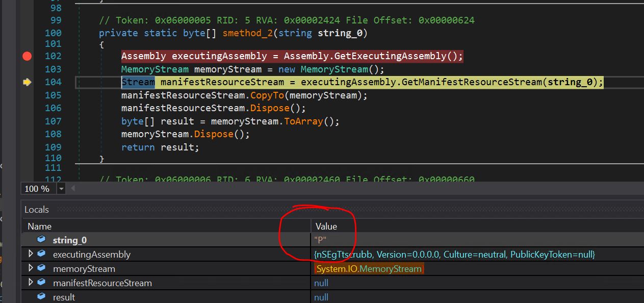Screen dimensions: 644x303
Task: Expand the memoryStream local variable
Action: coord(31,268)
